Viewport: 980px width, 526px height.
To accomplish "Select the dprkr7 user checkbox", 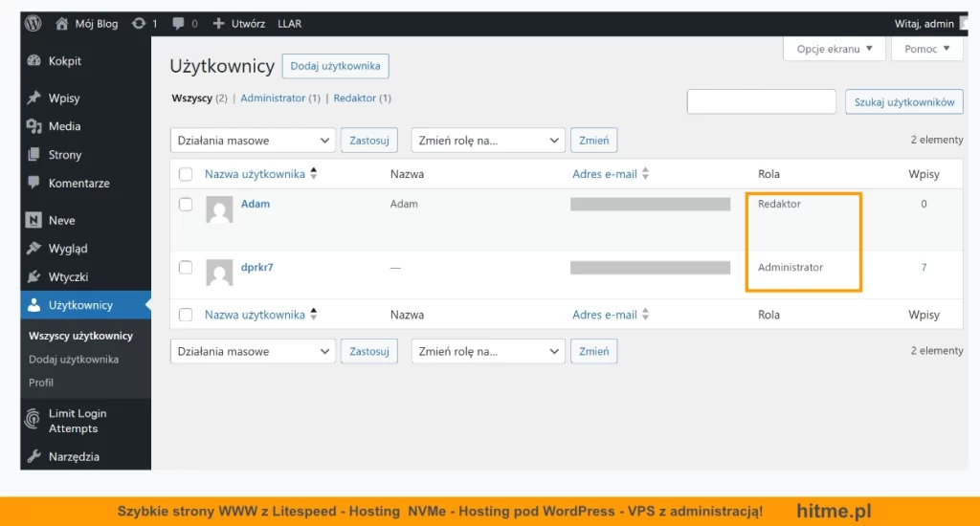I will click(x=186, y=268).
